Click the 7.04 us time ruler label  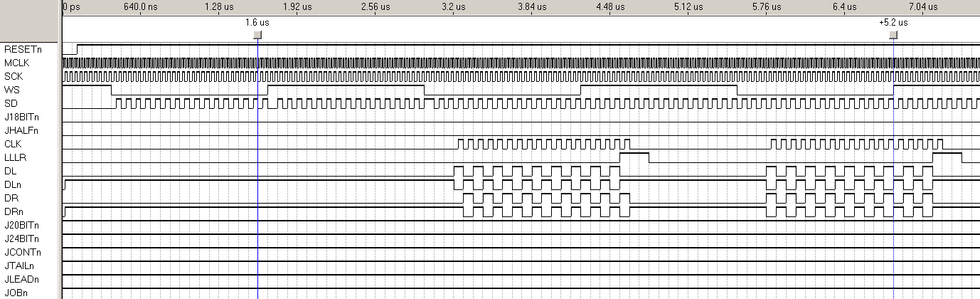(923, 7)
